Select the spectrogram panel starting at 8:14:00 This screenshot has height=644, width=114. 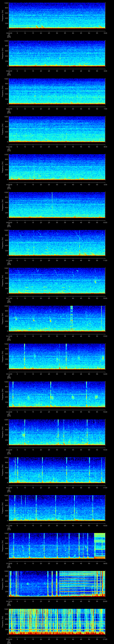point(57,394)
